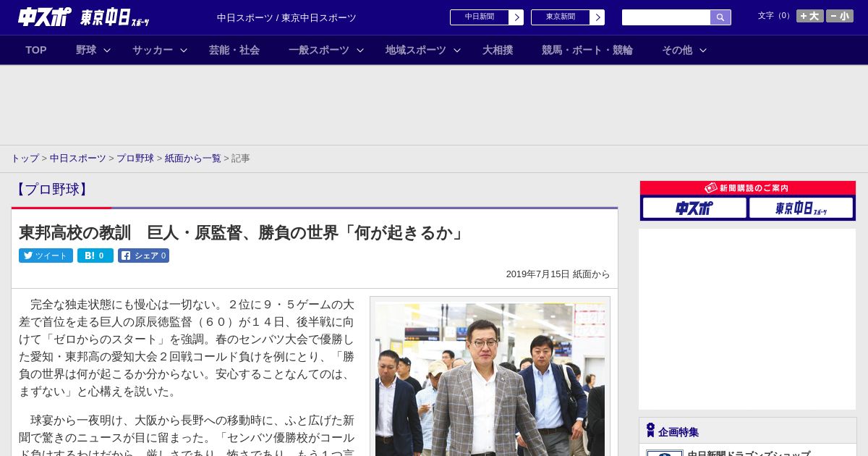Click the search magnifier button
This screenshot has width=868, height=456.
point(720,17)
